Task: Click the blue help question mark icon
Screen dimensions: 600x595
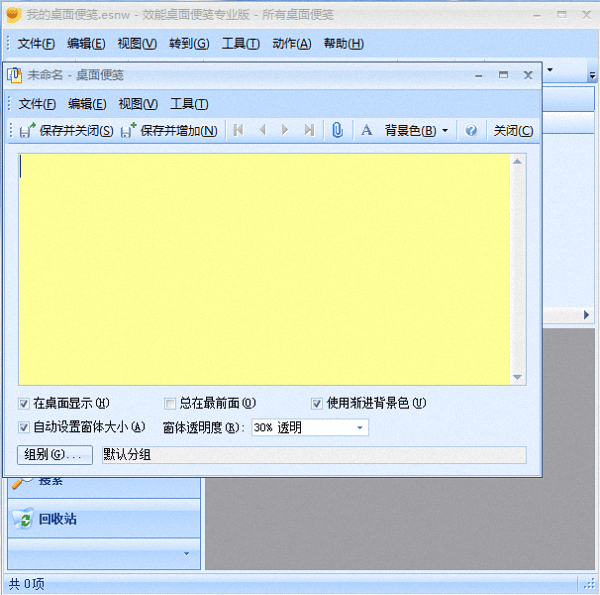Action: coord(471,130)
